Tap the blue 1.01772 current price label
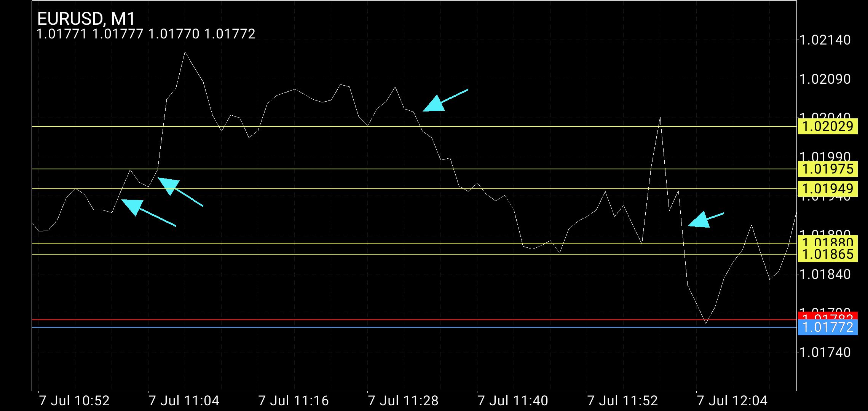 [827, 327]
